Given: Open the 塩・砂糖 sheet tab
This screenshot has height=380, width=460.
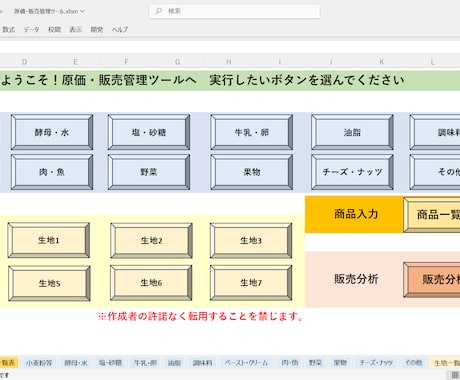Looking at the screenshot, I should click(110, 363).
